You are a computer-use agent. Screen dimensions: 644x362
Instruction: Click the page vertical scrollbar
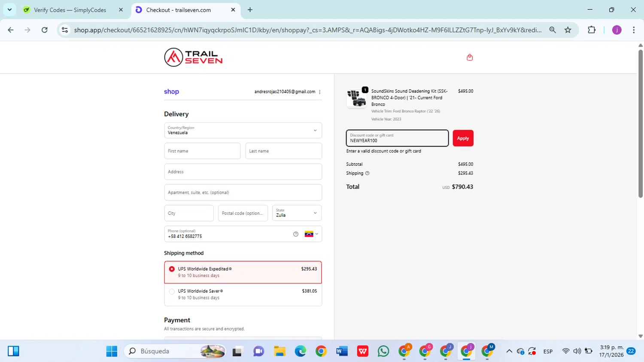click(x=641, y=124)
